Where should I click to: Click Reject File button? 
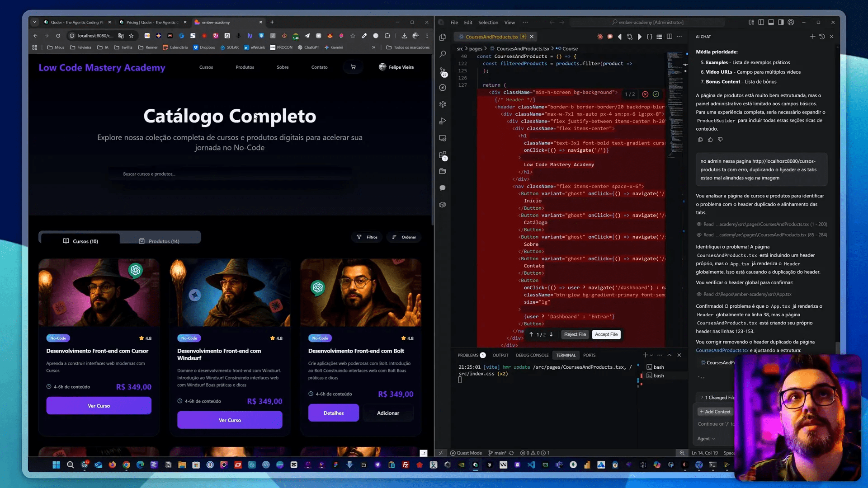[575, 334]
